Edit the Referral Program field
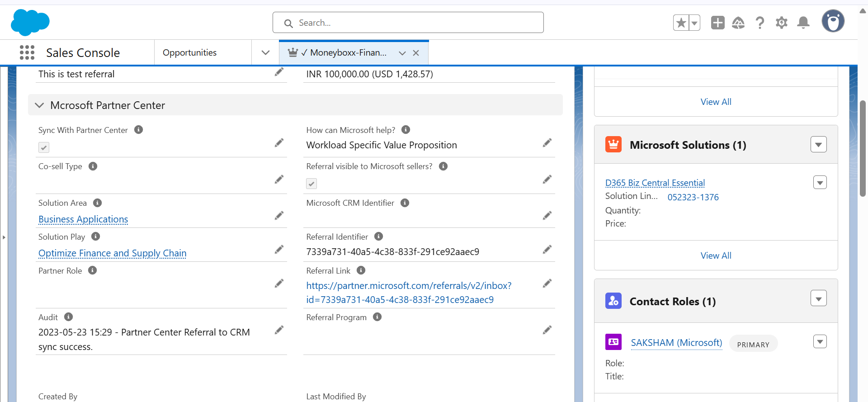Image resolution: width=868 pixels, height=402 pixels. click(547, 330)
